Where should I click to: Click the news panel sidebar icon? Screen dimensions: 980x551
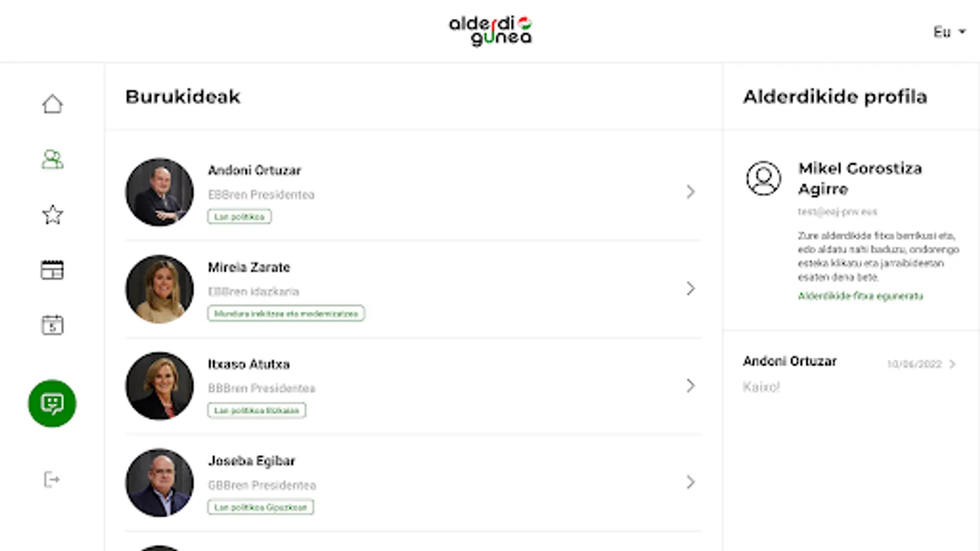point(52,270)
